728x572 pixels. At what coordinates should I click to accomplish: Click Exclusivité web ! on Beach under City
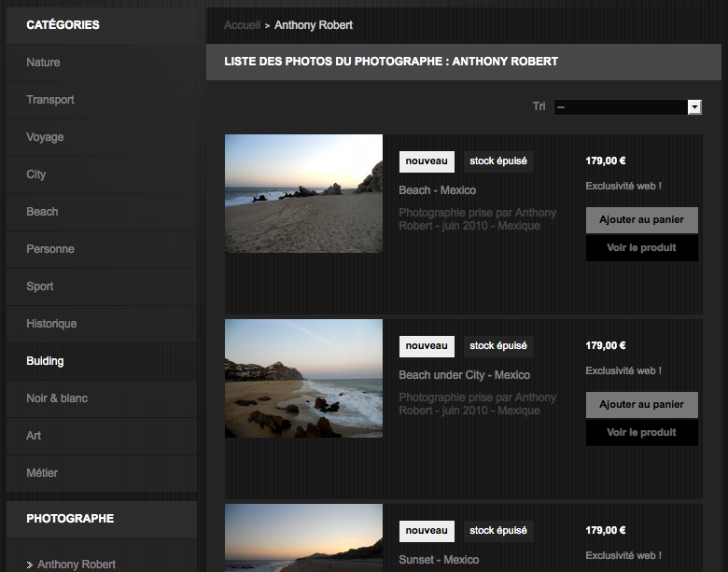[623, 371]
